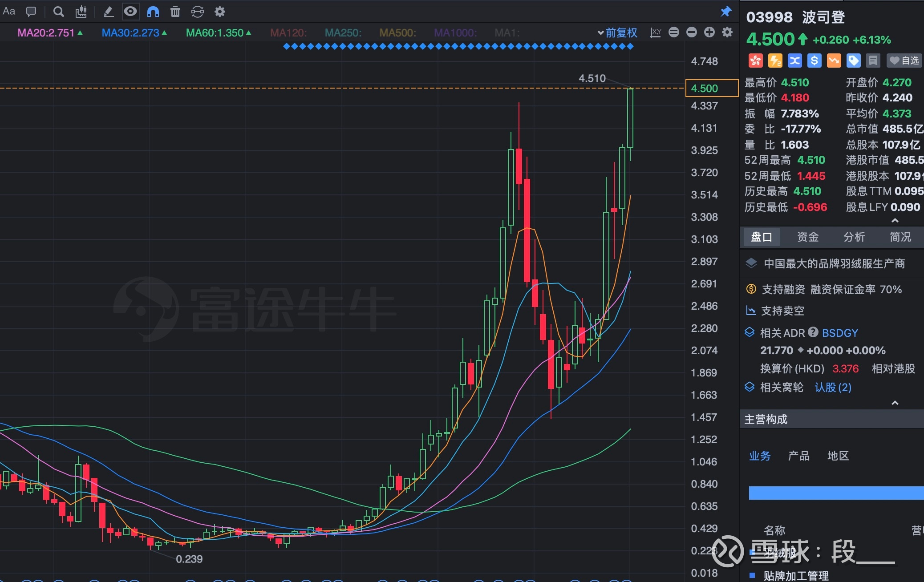Screen dimensions: 924x582
Task: Toggle the magnet snap mode
Action: 153,12
